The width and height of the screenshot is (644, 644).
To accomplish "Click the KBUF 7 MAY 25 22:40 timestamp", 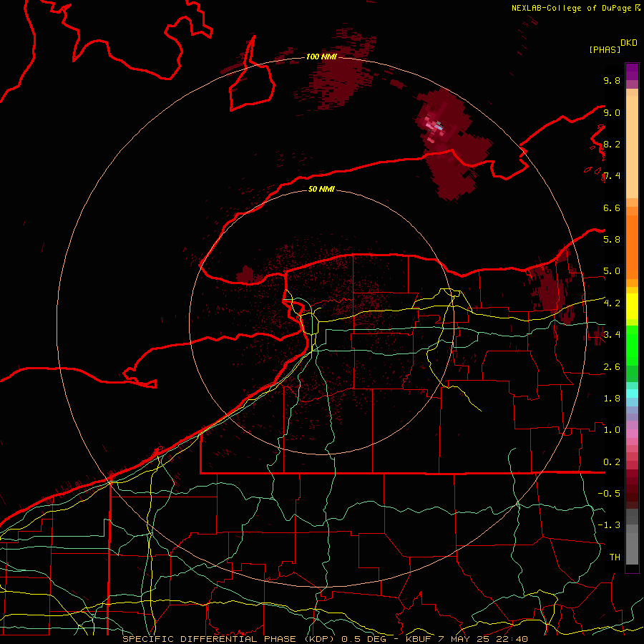I will pyautogui.click(x=467, y=639).
